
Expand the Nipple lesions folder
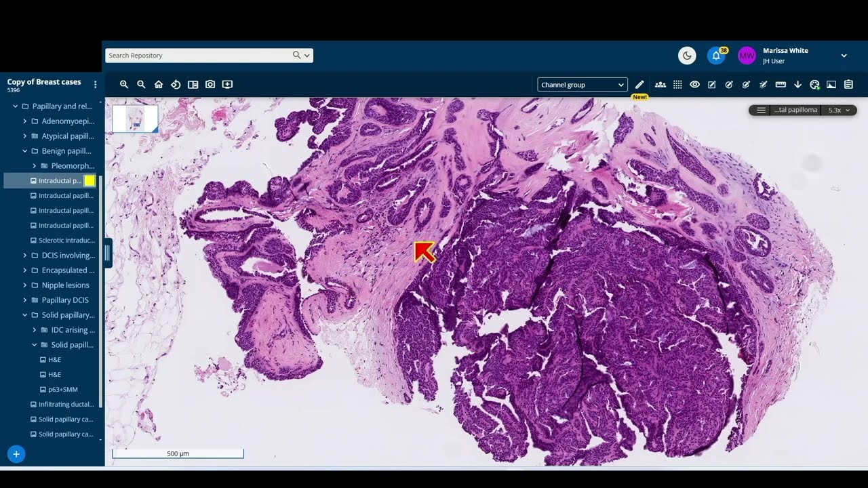(x=25, y=285)
